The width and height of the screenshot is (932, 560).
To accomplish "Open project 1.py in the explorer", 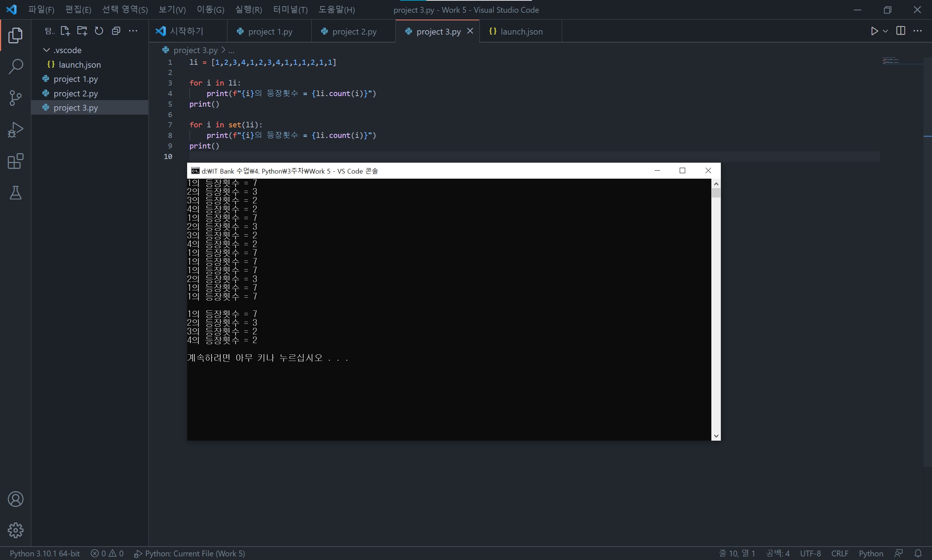I will tap(75, 79).
